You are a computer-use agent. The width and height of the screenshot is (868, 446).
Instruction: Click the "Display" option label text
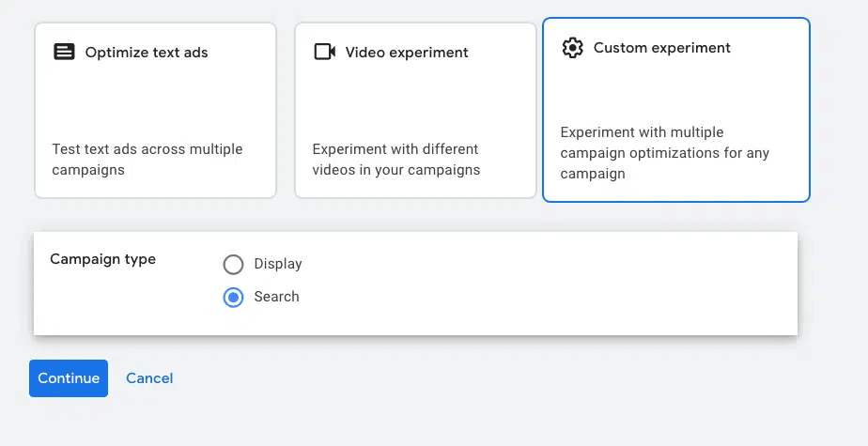point(278,265)
